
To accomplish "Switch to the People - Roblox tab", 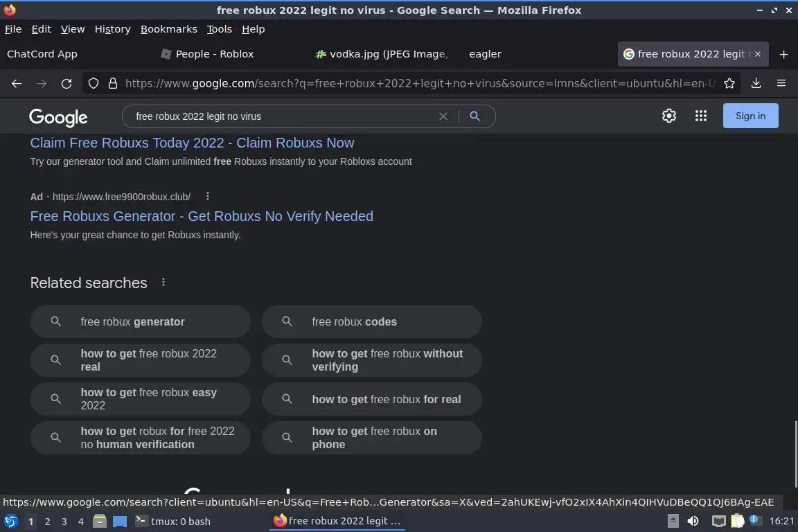I will pyautogui.click(x=231, y=54).
